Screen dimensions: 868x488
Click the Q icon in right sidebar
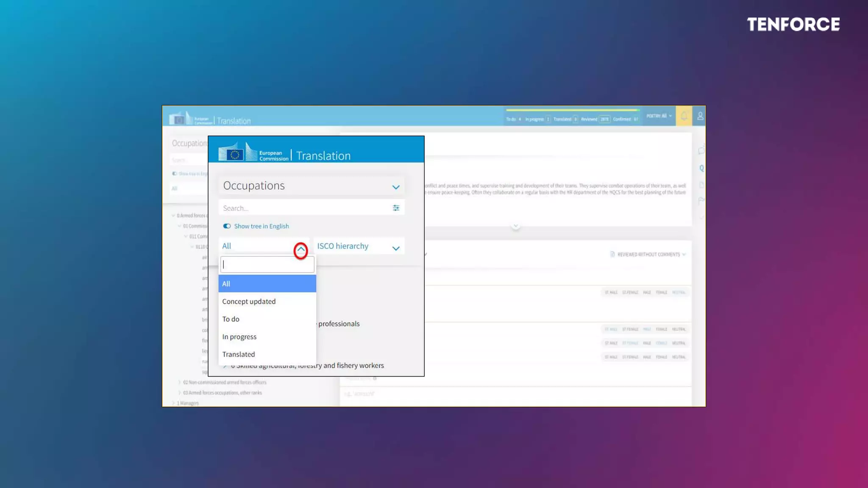701,168
